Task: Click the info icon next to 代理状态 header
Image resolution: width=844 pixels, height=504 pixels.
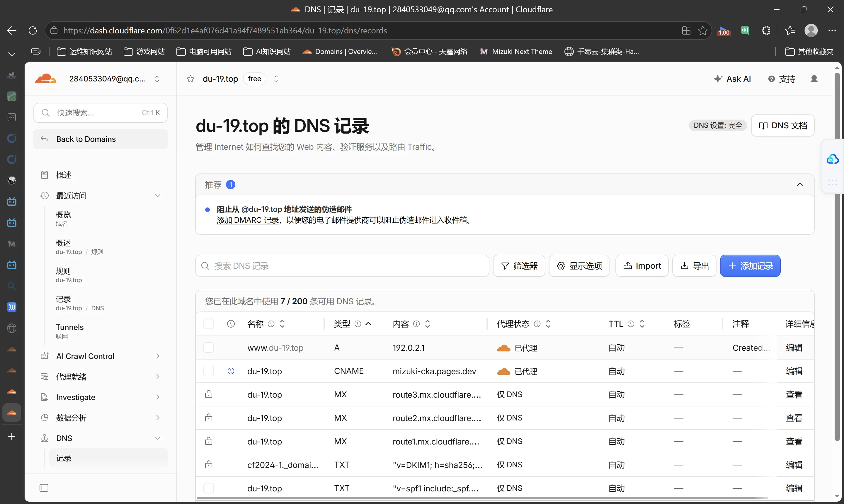Action: pyautogui.click(x=537, y=324)
